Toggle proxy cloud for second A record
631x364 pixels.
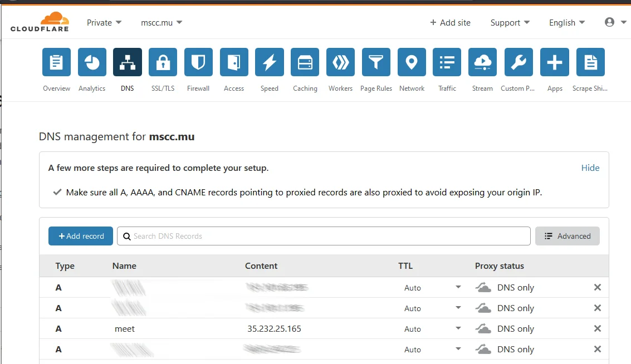click(483, 308)
